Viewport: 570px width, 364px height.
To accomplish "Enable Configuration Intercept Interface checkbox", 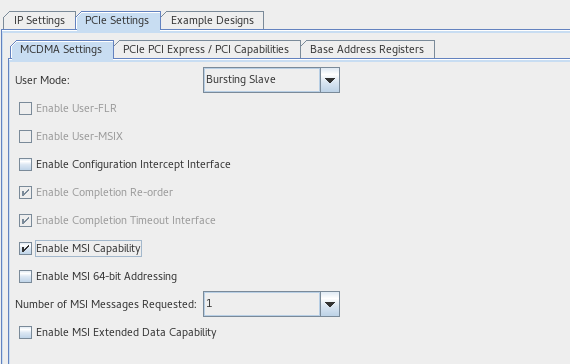I will click(25, 164).
